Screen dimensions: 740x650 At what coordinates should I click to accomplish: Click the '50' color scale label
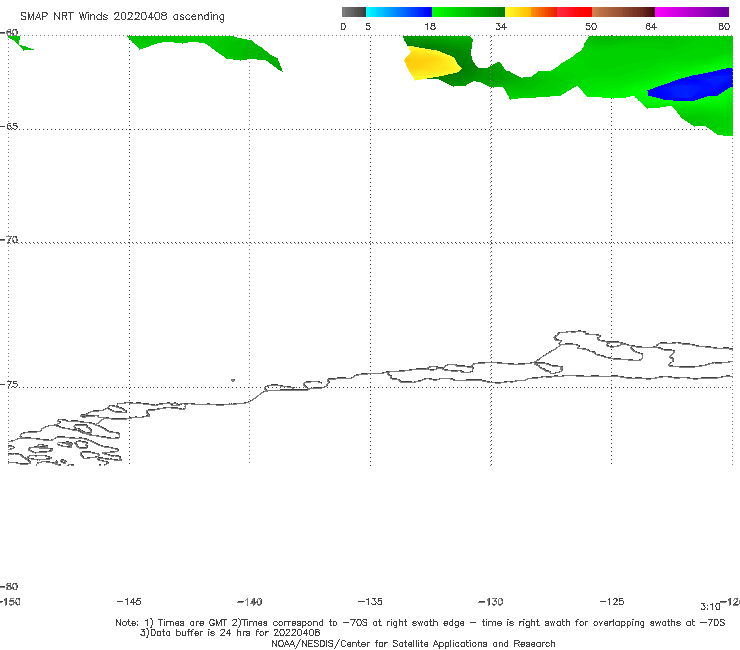coord(591,27)
